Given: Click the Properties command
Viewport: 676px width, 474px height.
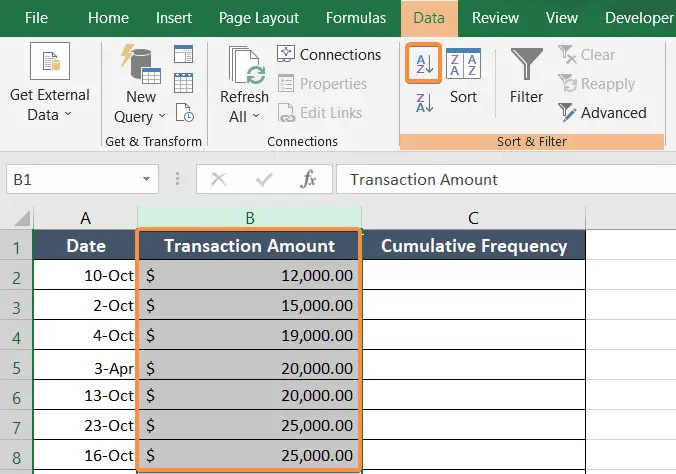Looking at the screenshot, I should tap(322, 84).
